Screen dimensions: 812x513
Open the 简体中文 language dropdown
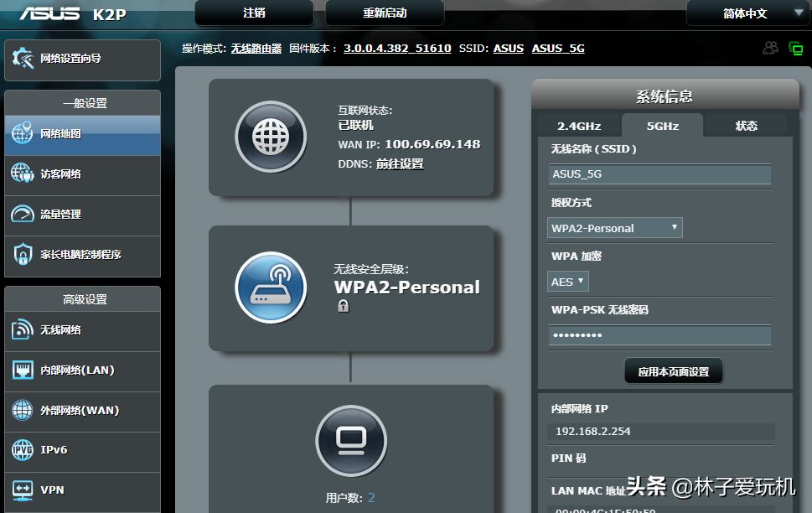point(748,13)
